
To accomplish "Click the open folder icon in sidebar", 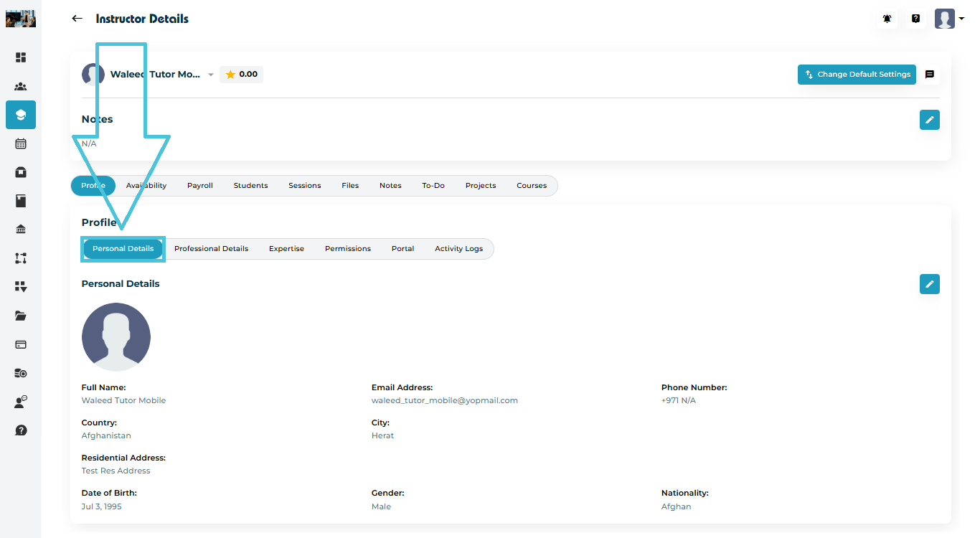I will click(21, 316).
